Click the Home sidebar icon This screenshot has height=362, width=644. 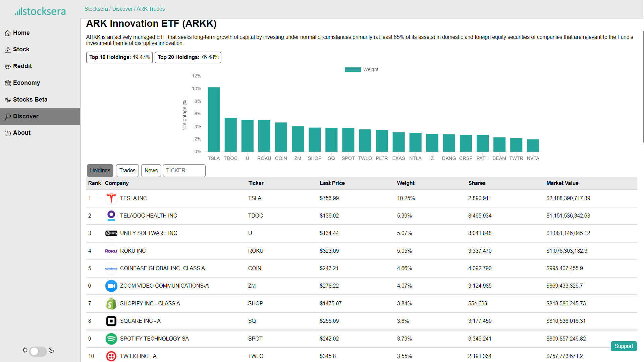pyautogui.click(x=8, y=33)
